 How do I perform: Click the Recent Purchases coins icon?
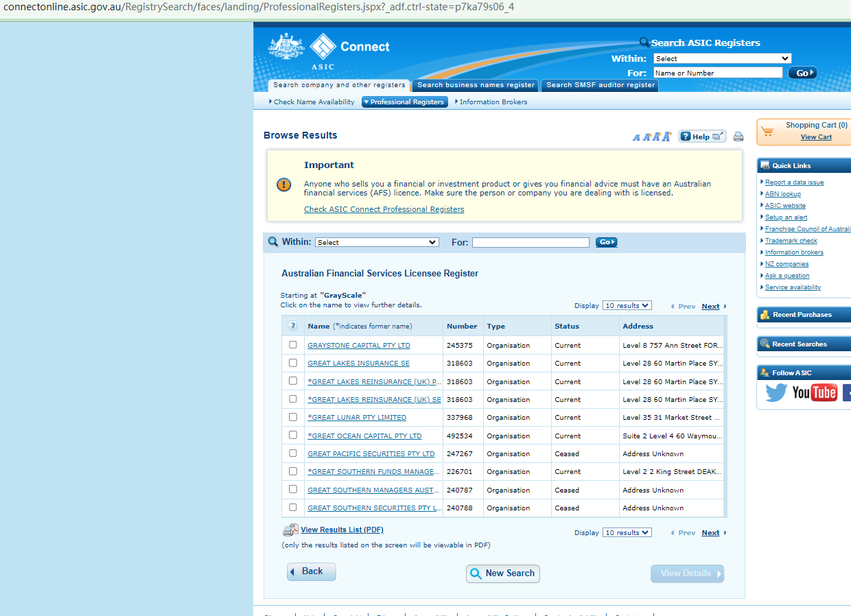pyautogui.click(x=765, y=315)
